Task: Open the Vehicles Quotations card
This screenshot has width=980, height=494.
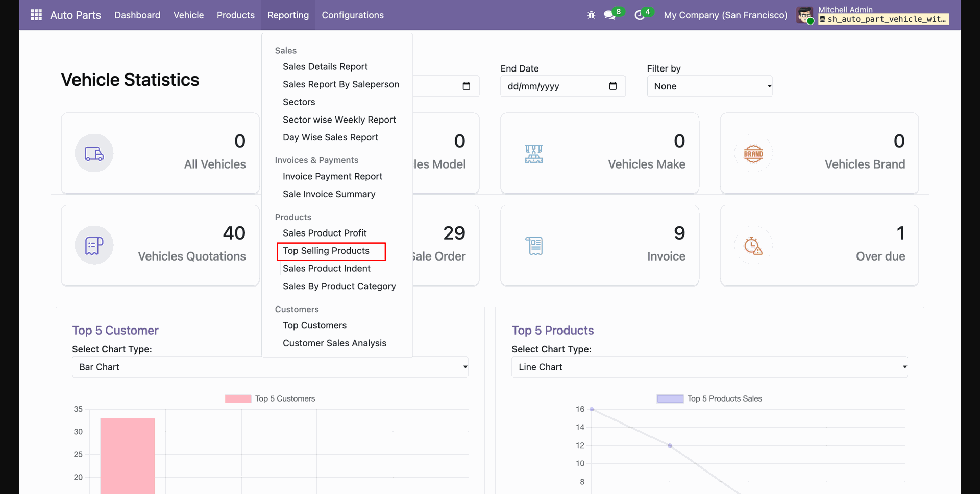Action: [160, 245]
